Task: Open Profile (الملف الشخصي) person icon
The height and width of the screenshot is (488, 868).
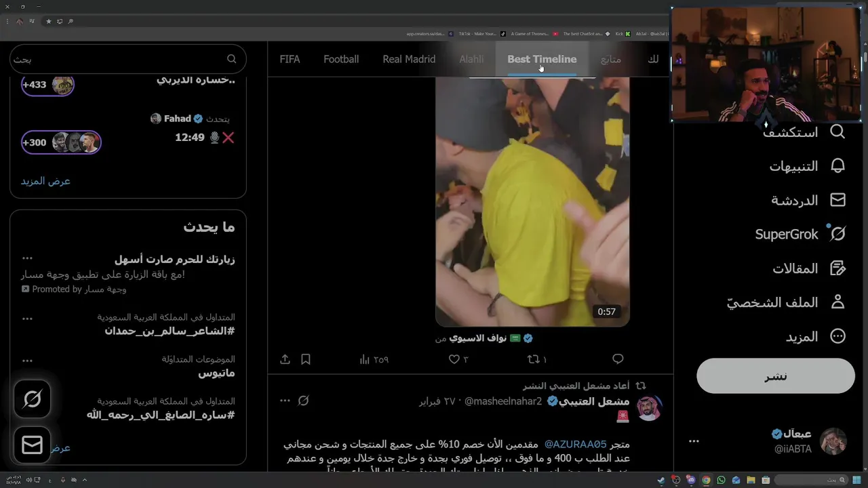Action: (837, 302)
